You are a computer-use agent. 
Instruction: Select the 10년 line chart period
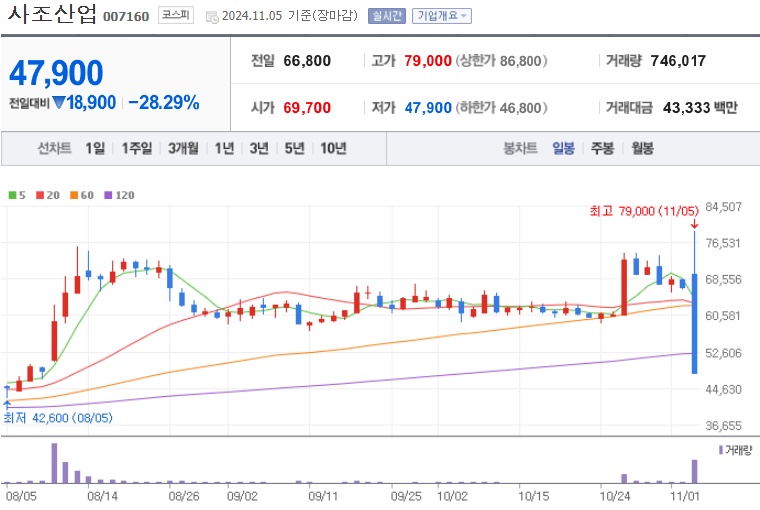(x=333, y=148)
